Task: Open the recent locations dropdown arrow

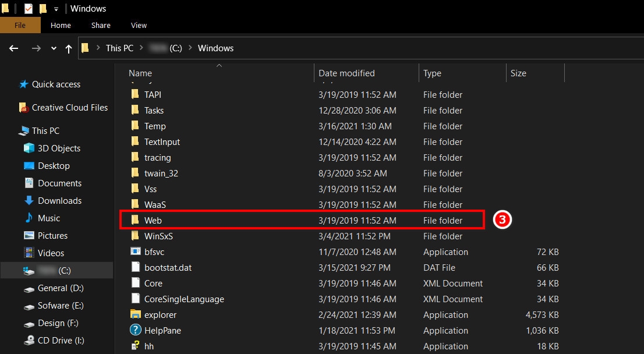Action: 54,48
